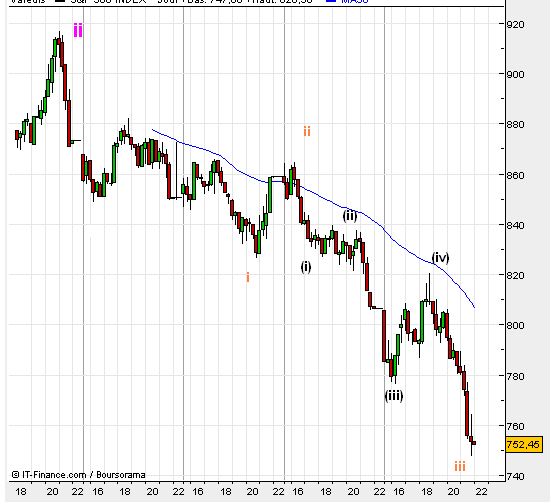This screenshot has width=550, height=502.
Task: Select the 860 price axis label
Action: point(516,175)
